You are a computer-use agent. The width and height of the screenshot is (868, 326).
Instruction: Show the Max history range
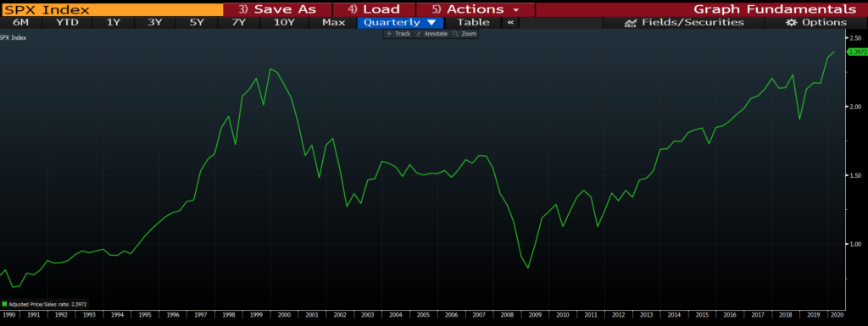click(334, 23)
